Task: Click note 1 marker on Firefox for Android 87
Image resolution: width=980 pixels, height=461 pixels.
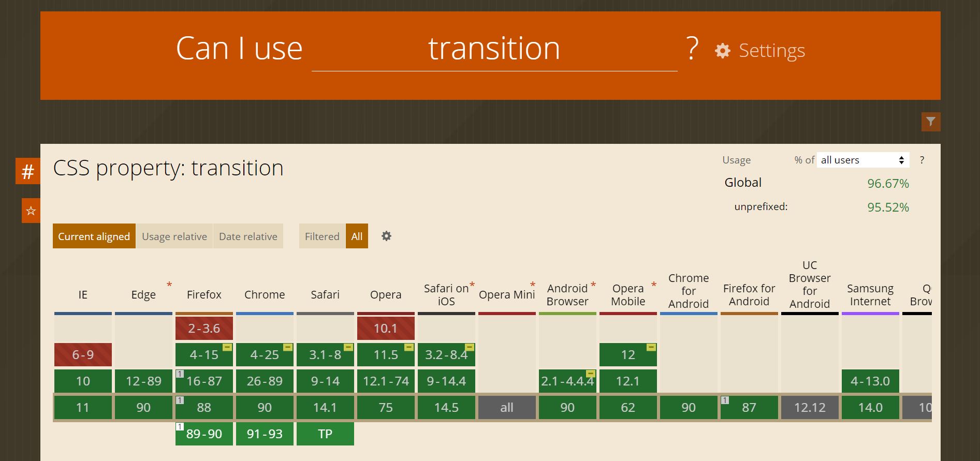Action: 725,400
